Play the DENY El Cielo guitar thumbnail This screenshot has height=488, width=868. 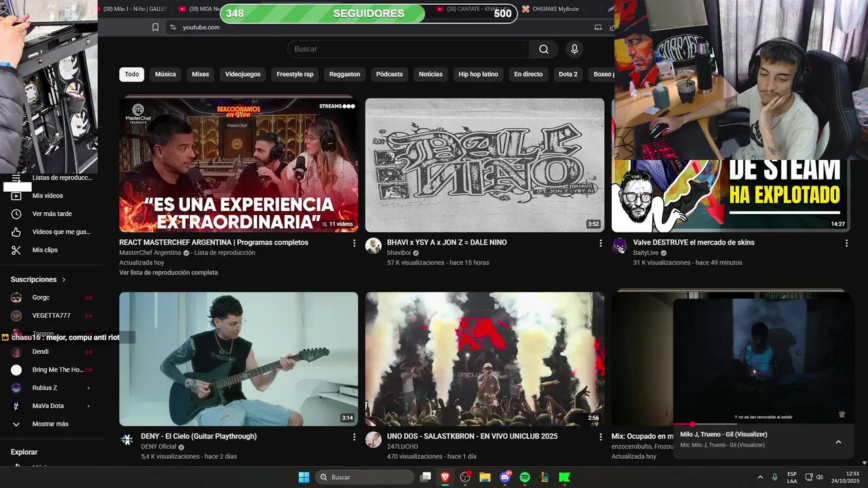(239, 359)
